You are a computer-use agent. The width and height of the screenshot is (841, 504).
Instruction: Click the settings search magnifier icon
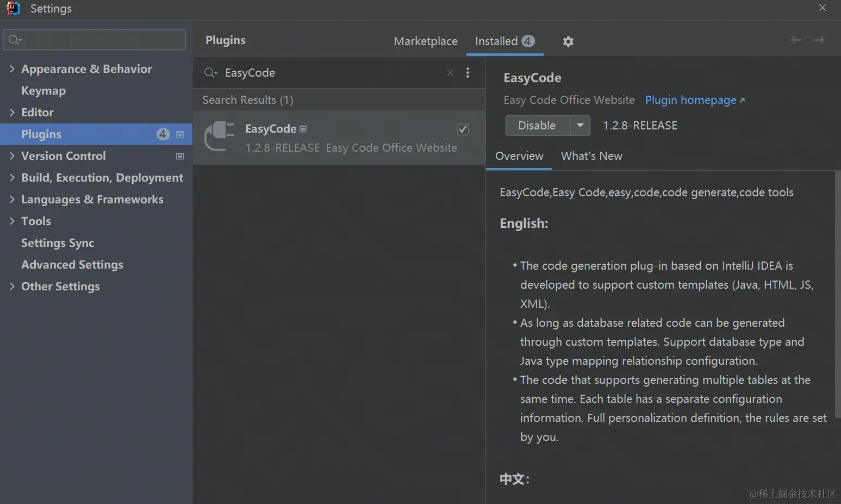click(x=15, y=40)
